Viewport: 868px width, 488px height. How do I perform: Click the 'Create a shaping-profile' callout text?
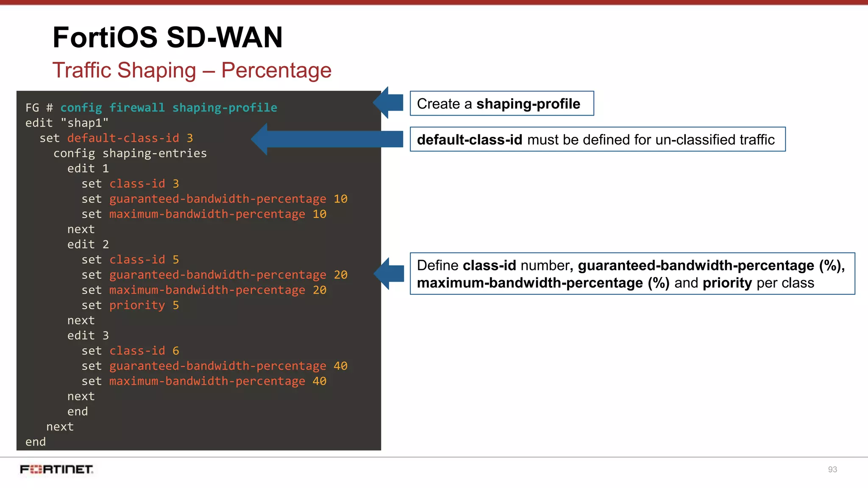498,104
